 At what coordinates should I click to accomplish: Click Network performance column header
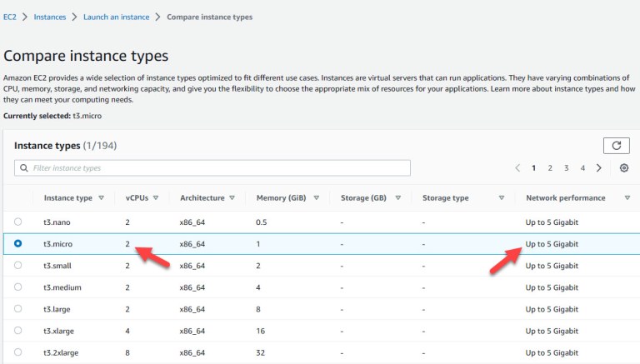566,198
